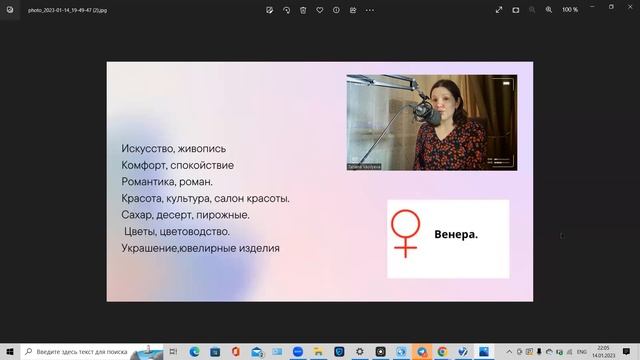Click the line Комфорт, спокойствие

[x=178, y=165]
